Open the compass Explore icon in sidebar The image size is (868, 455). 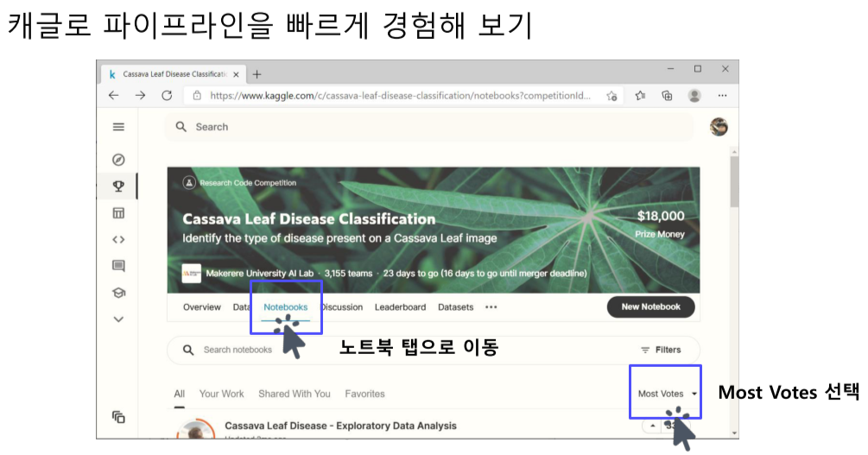(x=118, y=160)
